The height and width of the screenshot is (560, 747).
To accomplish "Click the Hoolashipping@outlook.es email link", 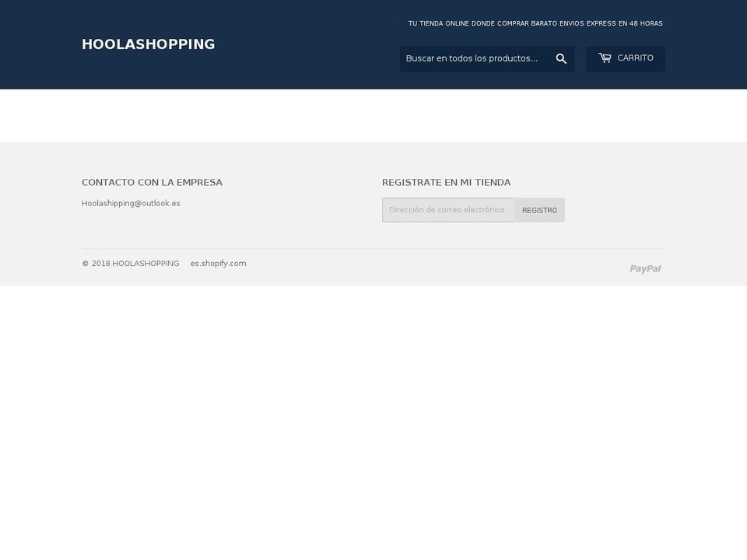I will click(131, 203).
